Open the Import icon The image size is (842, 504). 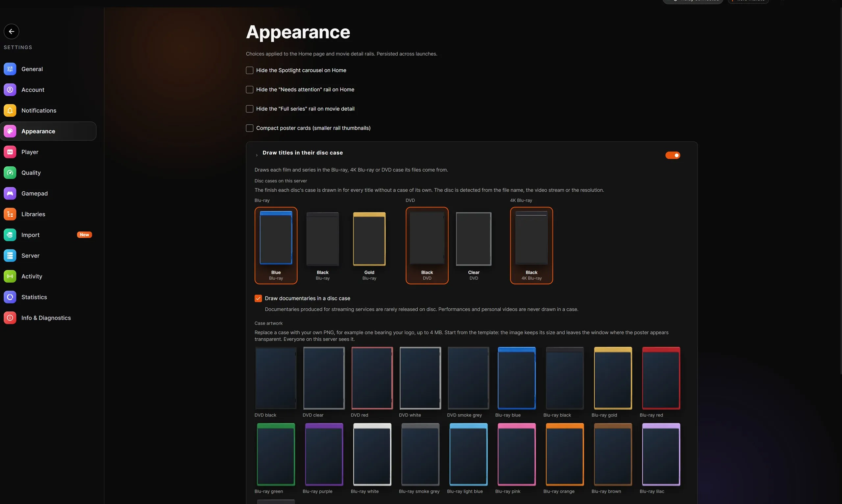[10, 235]
